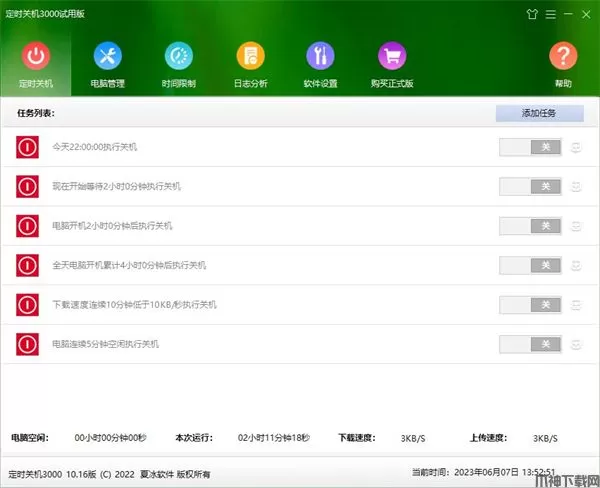Viewport: 600px width, 488px height.
Task: Click the 夏冰软件 版权所有 copyright text
Action: 175,475
